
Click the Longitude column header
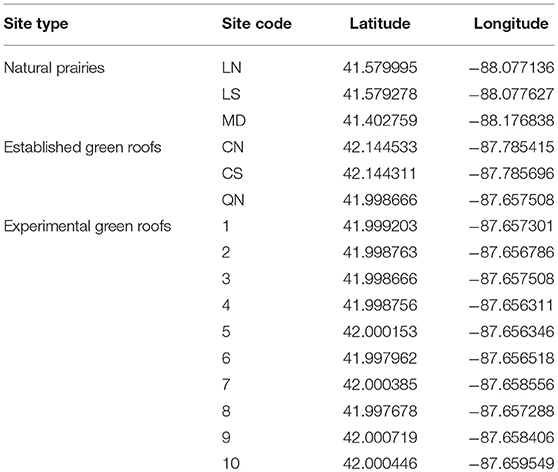[511, 24]
